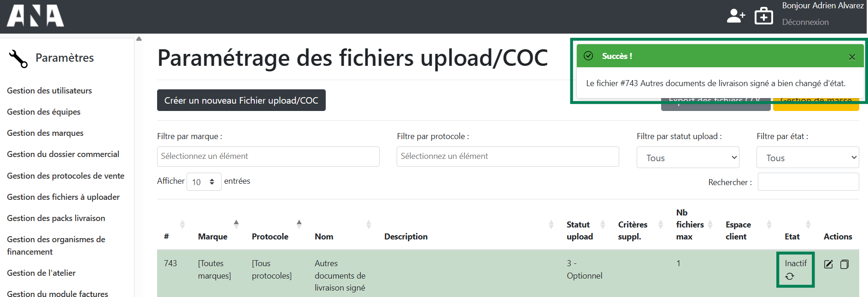Edit file 743 with pencil icon
Viewport: 868px width, 297px height.
(828, 264)
